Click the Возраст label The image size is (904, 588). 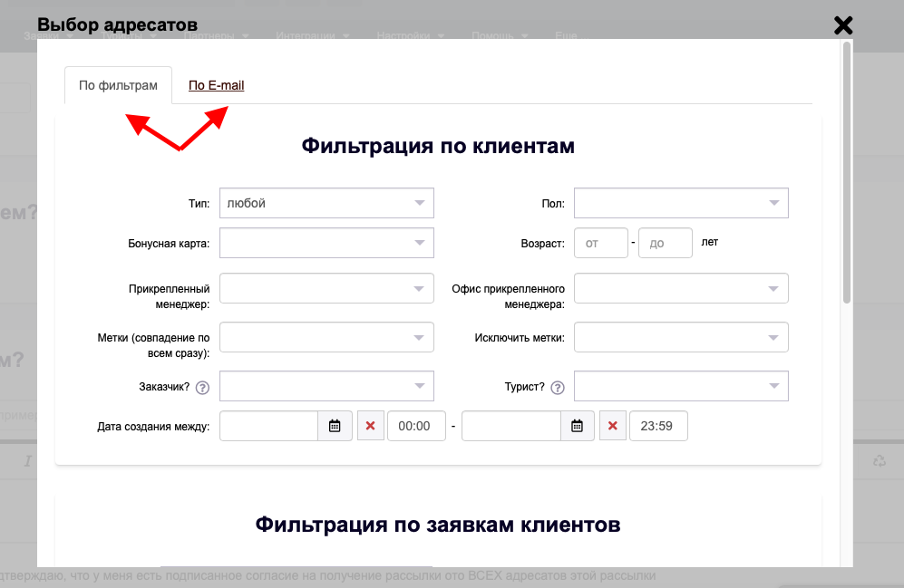tap(542, 244)
